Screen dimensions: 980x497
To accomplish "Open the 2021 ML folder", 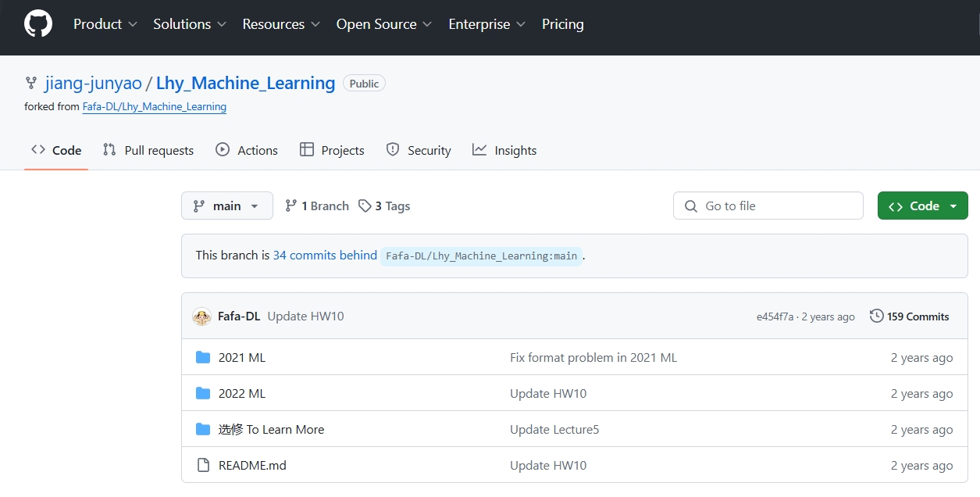I will pos(242,357).
